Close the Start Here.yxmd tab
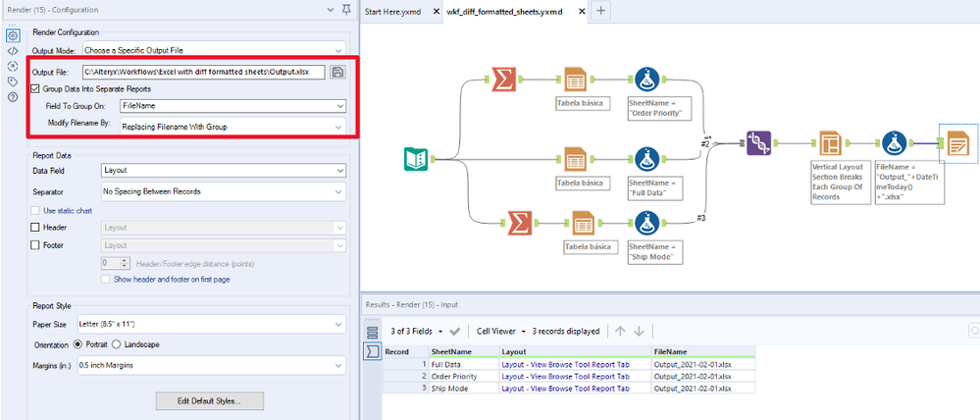The image size is (980, 420). click(437, 11)
